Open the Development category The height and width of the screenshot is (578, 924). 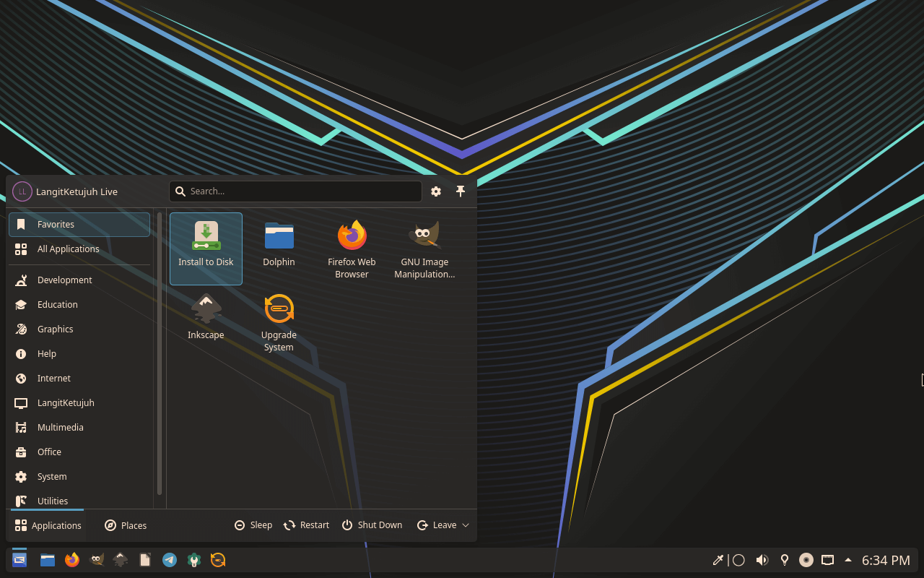point(65,280)
